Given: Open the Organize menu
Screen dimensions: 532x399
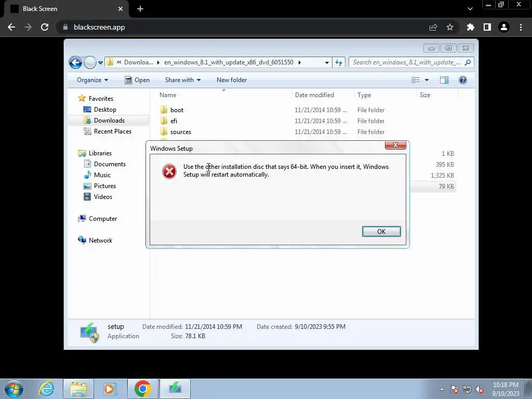Looking at the screenshot, I should coord(92,80).
